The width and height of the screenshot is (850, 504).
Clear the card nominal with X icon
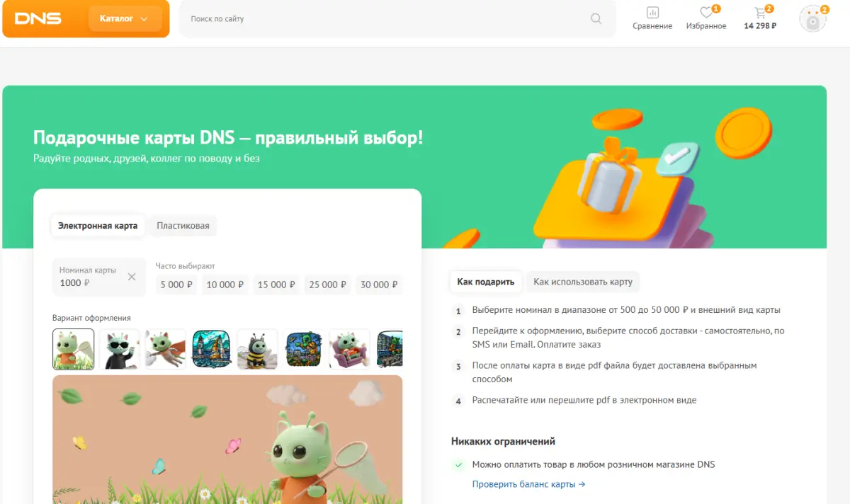coord(132,277)
